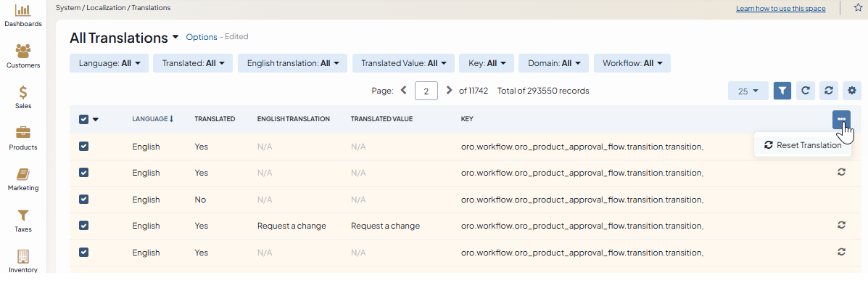The width and height of the screenshot is (868, 294).
Task: Go to the next page arrow
Action: (449, 91)
